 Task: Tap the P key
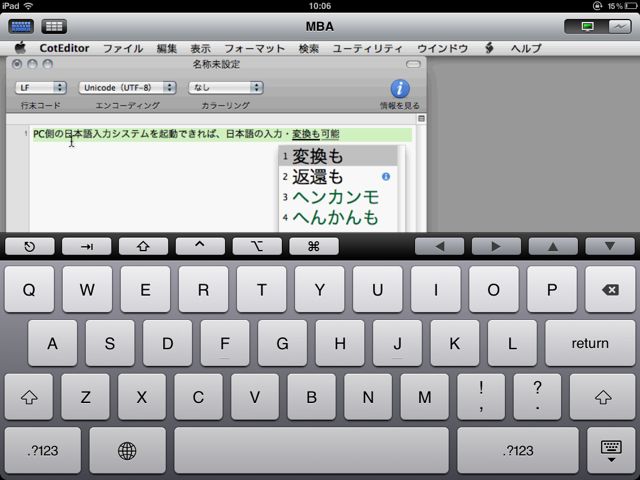click(x=552, y=289)
